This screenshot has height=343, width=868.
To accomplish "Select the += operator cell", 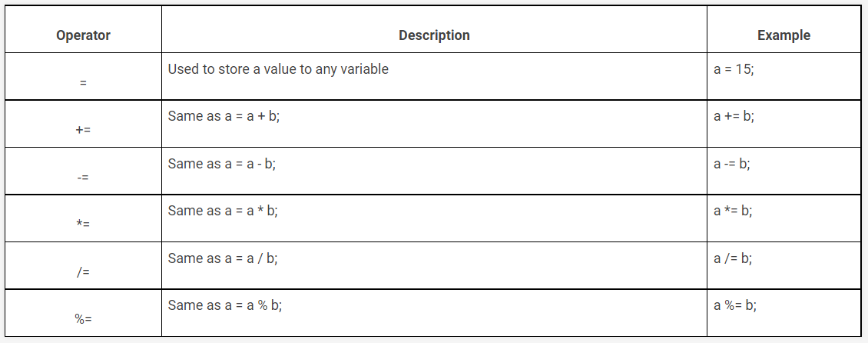I will [83, 130].
